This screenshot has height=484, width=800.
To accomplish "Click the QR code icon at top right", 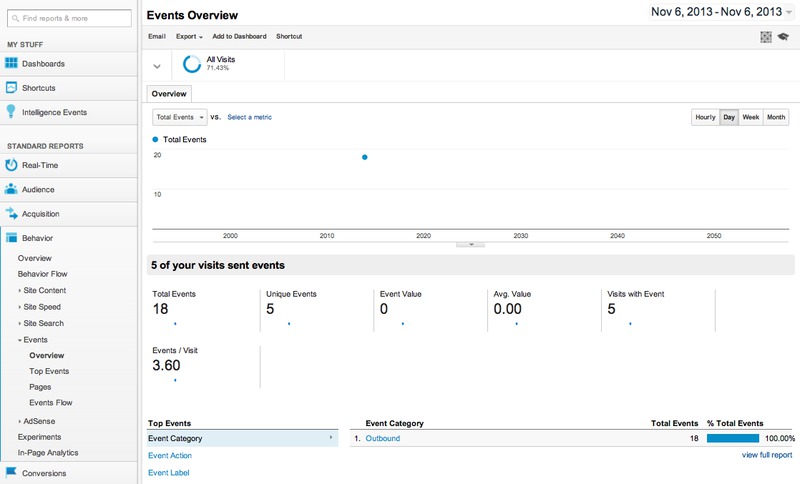I will [766, 37].
